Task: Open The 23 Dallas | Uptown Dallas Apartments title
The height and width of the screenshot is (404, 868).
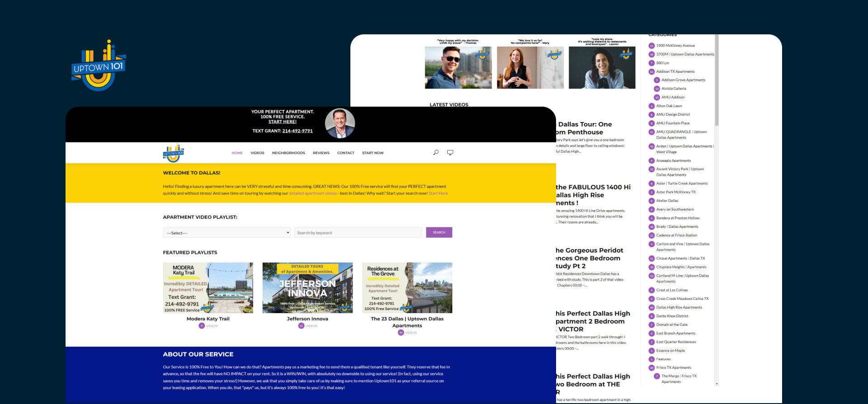Action: click(407, 322)
